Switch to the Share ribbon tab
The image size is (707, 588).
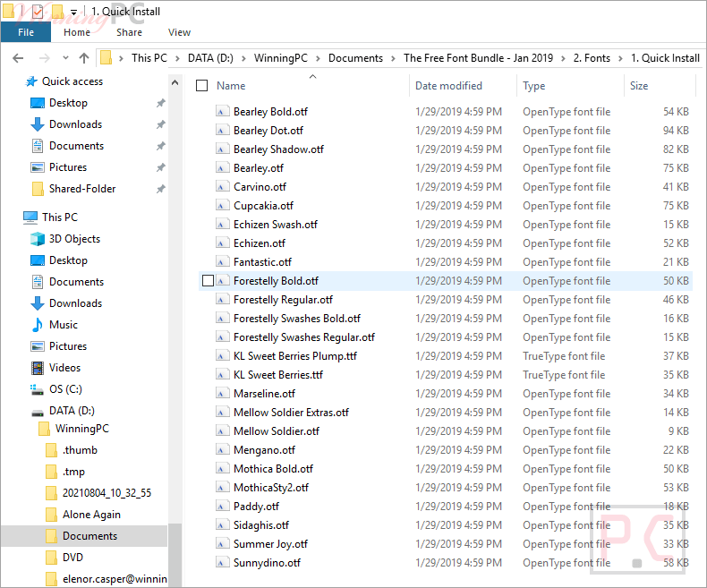[129, 32]
